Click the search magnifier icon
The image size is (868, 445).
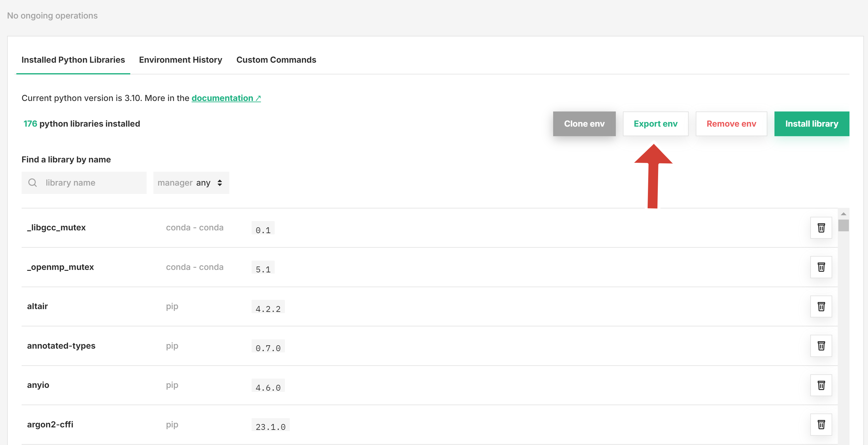tap(33, 183)
